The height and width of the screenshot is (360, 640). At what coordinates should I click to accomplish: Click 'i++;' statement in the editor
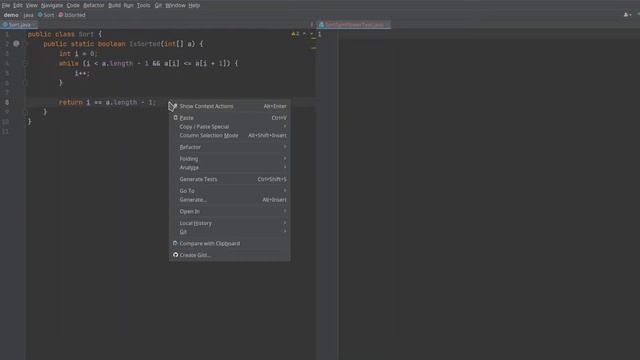82,73
